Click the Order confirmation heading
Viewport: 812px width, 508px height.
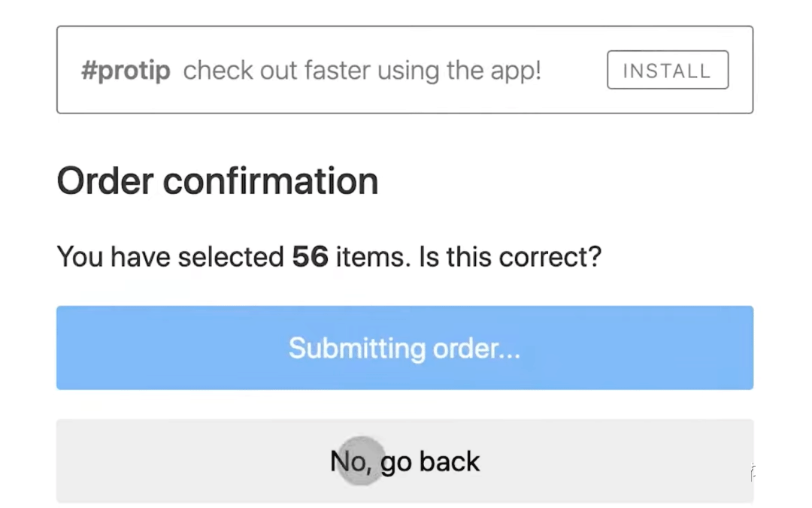click(217, 182)
